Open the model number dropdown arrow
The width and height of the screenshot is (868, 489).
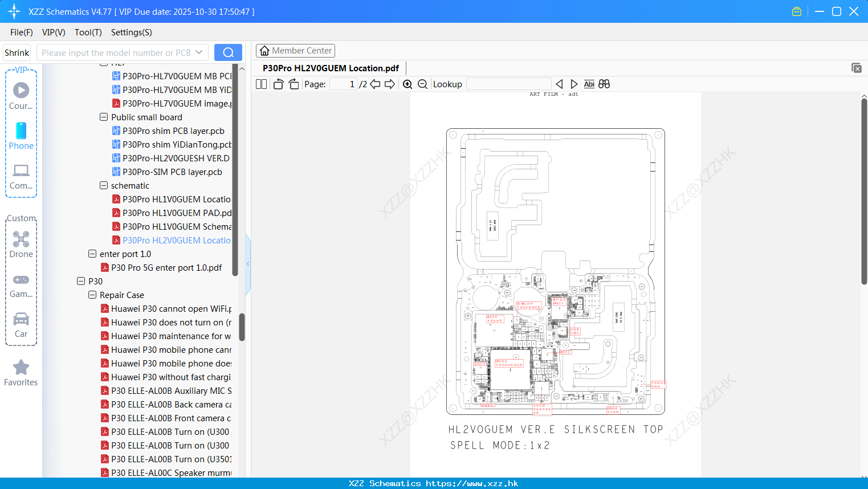coord(199,52)
